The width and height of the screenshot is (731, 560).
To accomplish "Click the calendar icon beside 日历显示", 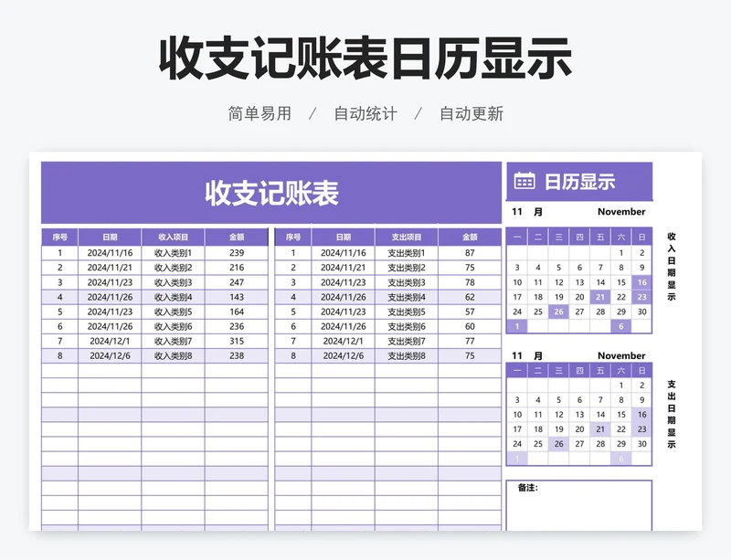I will pyautogui.click(x=524, y=181).
